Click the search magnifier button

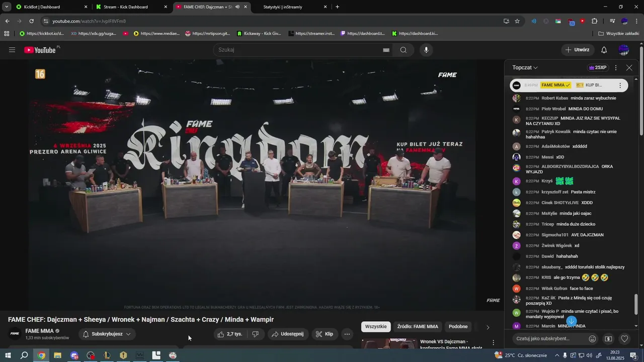click(x=404, y=50)
